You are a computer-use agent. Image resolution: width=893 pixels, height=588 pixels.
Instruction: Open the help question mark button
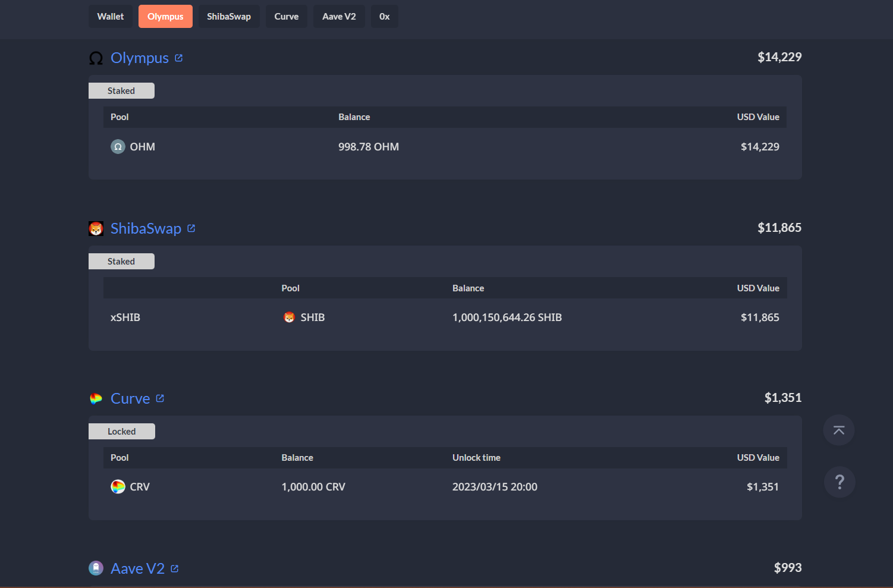click(839, 482)
